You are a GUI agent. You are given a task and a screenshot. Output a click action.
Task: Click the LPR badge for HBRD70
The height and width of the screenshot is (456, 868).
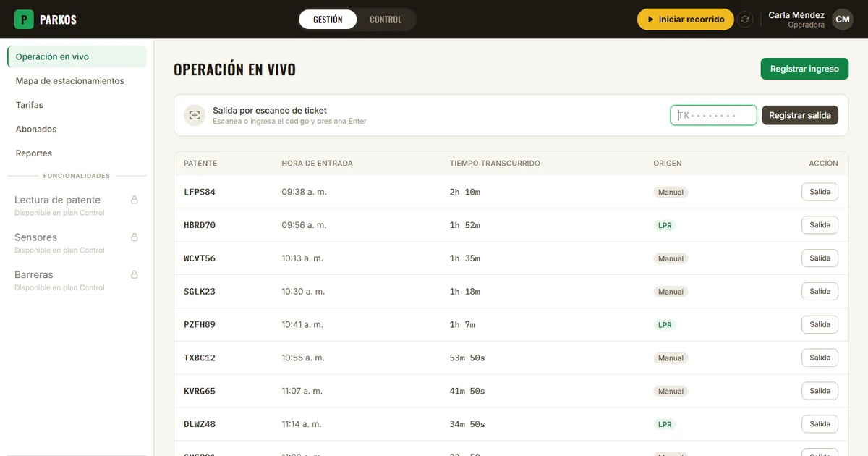665,225
